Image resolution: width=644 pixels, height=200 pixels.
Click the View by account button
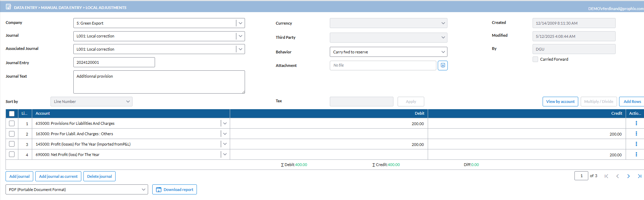click(560, 102)
